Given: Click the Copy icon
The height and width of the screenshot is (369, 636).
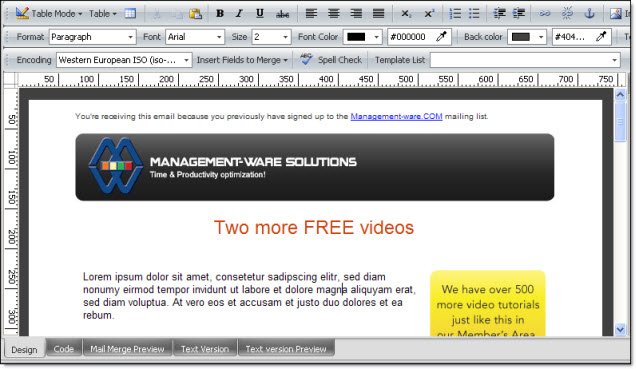Looking at the screenshot, I should coord(177,14).
